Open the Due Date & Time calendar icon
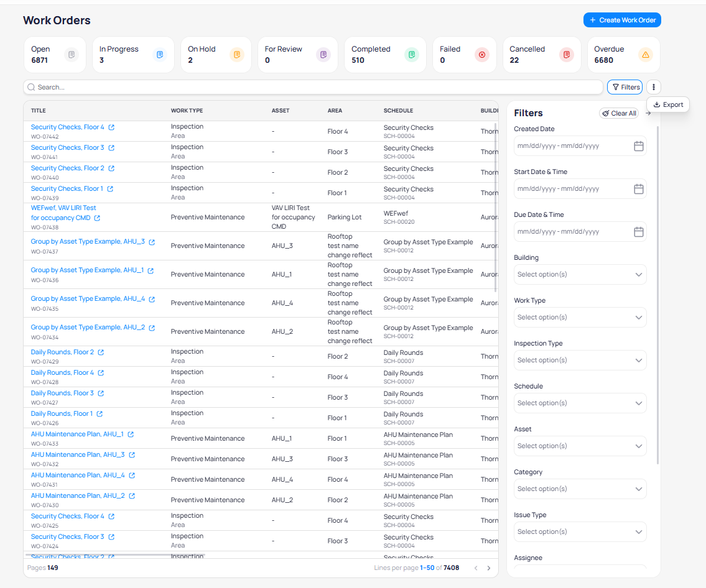Screen dimensions: 706x588 [638, 232]
